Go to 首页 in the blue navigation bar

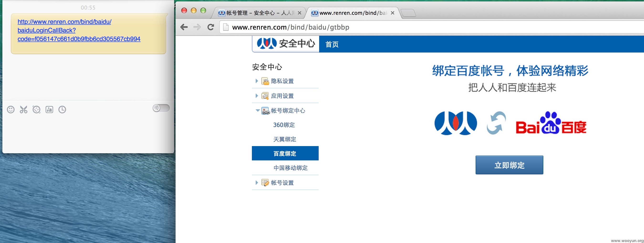point(332,44)
